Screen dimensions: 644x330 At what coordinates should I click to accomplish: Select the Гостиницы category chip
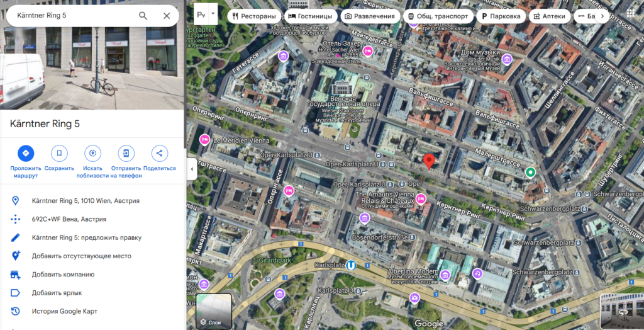point(310,16)
